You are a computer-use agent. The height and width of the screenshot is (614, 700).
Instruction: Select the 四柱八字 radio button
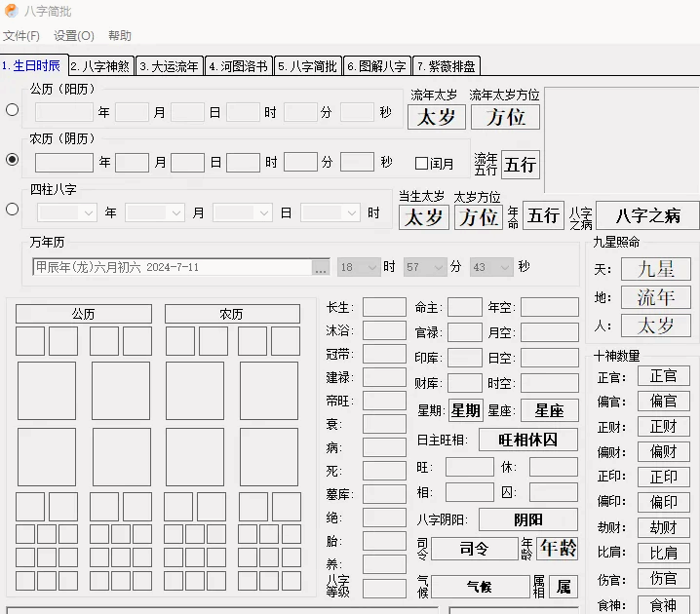pos(13,209)
